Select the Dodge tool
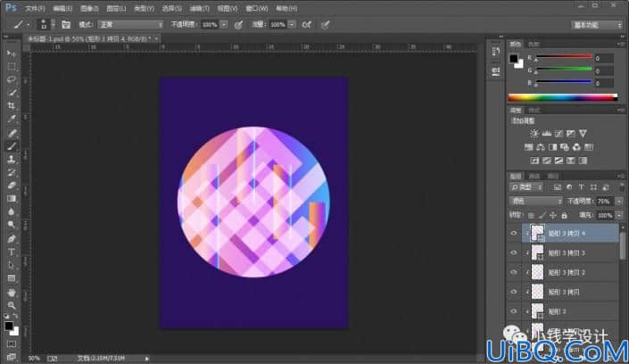 [12, 225]
